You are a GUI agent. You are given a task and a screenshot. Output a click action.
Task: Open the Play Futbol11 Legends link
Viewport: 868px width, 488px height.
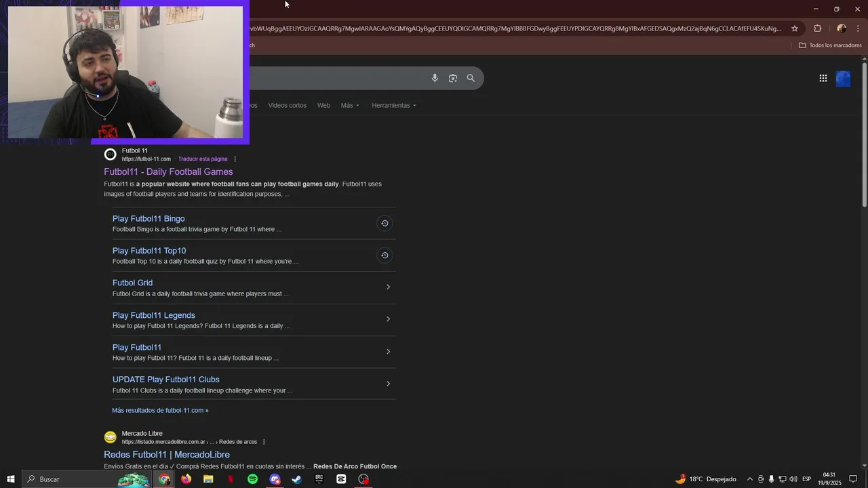pos(154,315)
